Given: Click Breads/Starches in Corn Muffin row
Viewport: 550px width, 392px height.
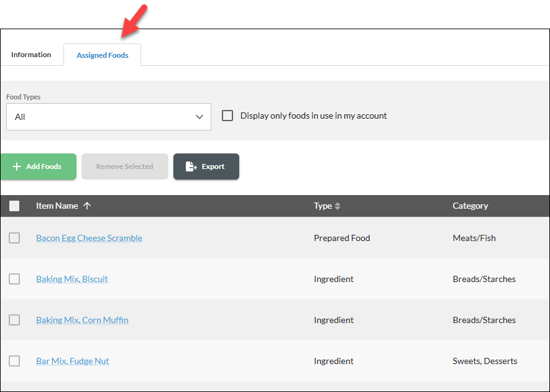Looking at the screenshot, I should tap(484, 320).
